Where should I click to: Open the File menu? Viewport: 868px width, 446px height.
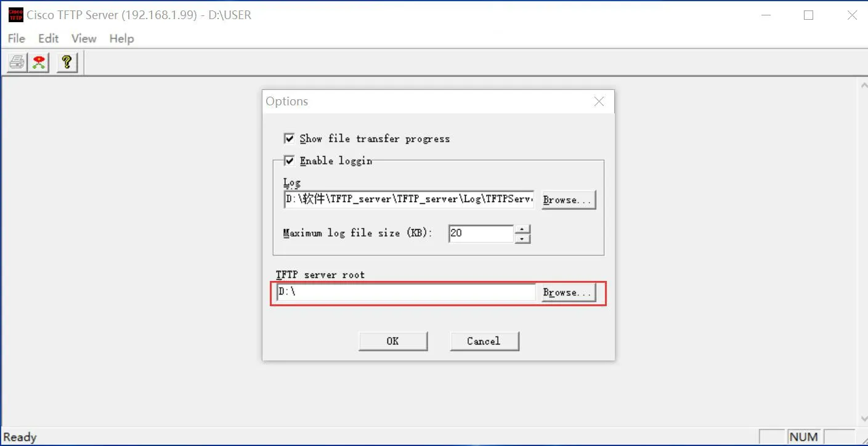[x=17, y=38]
